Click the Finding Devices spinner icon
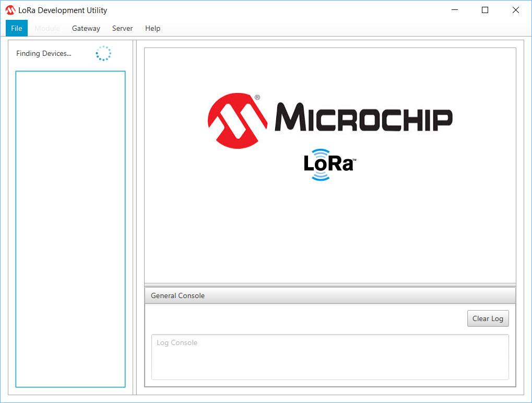Screen dimensions: 532x403 103,53
